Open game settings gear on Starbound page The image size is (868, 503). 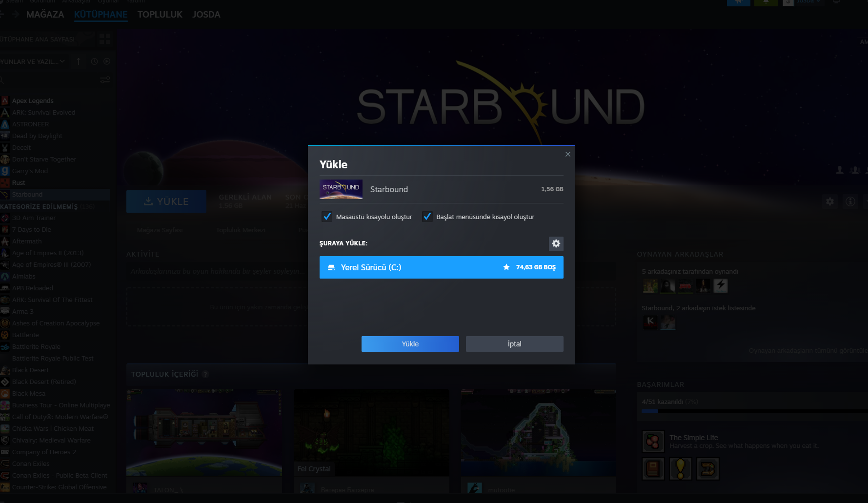[829, 201]
